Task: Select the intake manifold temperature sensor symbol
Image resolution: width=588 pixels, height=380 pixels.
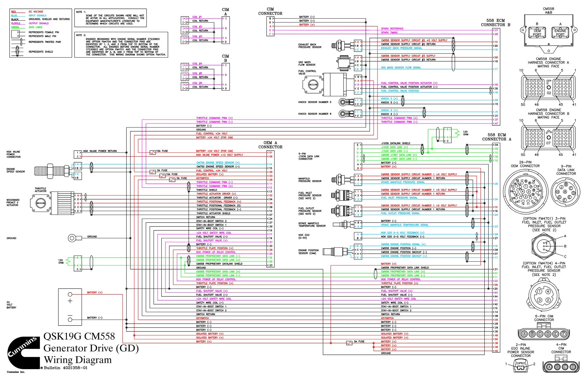Action: click(x=343, y=224)
